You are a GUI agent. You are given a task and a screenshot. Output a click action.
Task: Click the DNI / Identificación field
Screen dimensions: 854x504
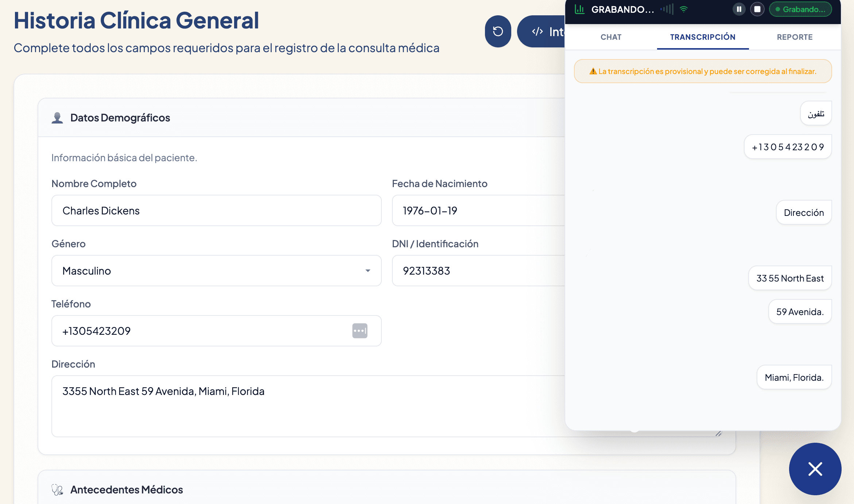click(x=474, y=271)
